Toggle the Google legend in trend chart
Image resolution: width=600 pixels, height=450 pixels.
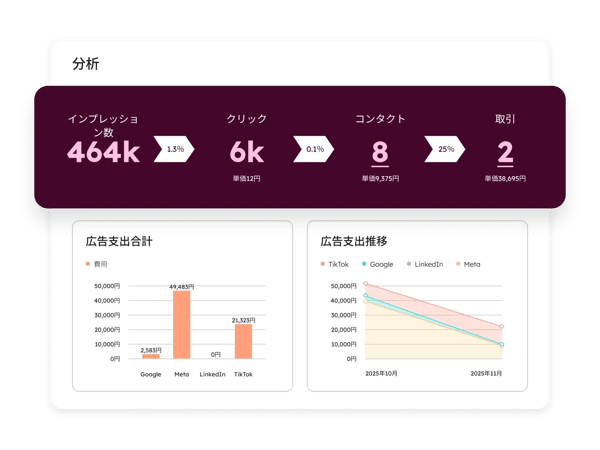point(378,264)
